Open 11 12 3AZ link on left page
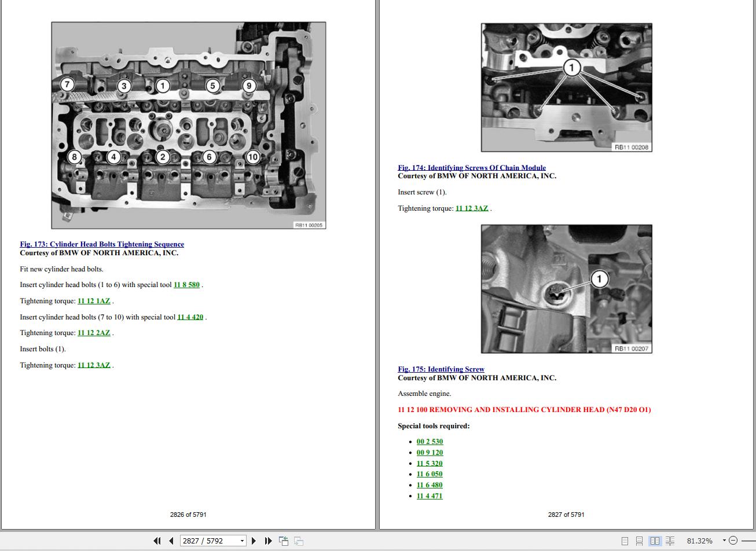756x551 pixels. coord(94,365)
